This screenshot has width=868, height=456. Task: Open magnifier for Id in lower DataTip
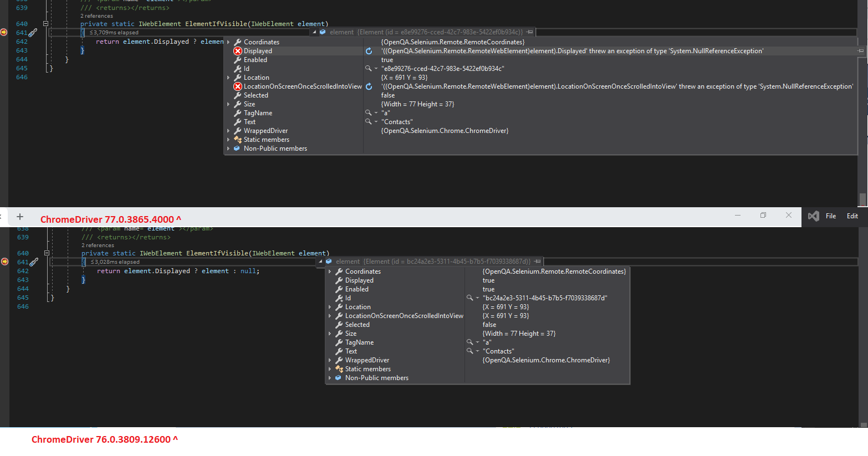pyautogui.click(x=470, y=298)
